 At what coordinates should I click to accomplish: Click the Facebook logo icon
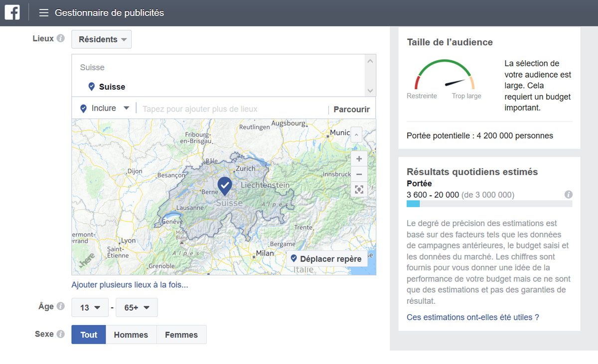tap(12, 12)
